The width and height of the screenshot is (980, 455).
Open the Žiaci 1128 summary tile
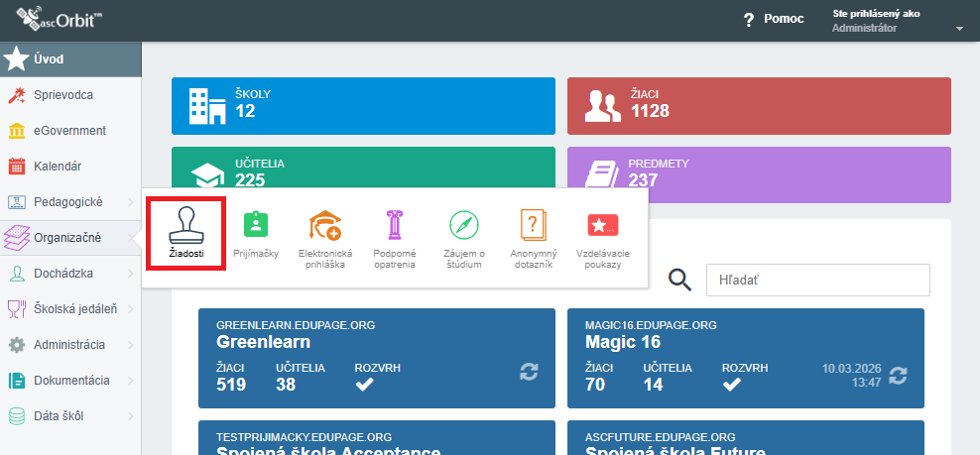coord(759,106)
